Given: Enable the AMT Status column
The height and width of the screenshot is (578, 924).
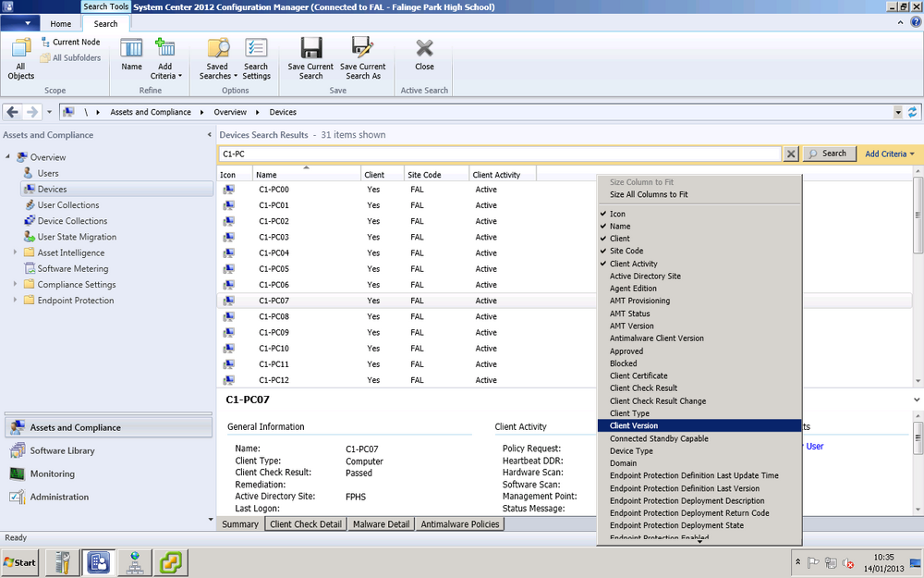Looking at the screenshot, I should pos(699,314).
